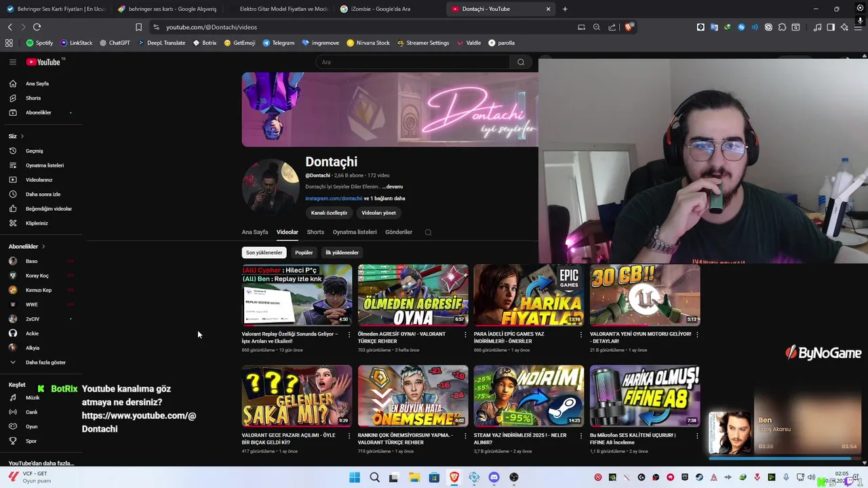Select the Popüler filter chip
868x488 pixels.
point(304,252)
